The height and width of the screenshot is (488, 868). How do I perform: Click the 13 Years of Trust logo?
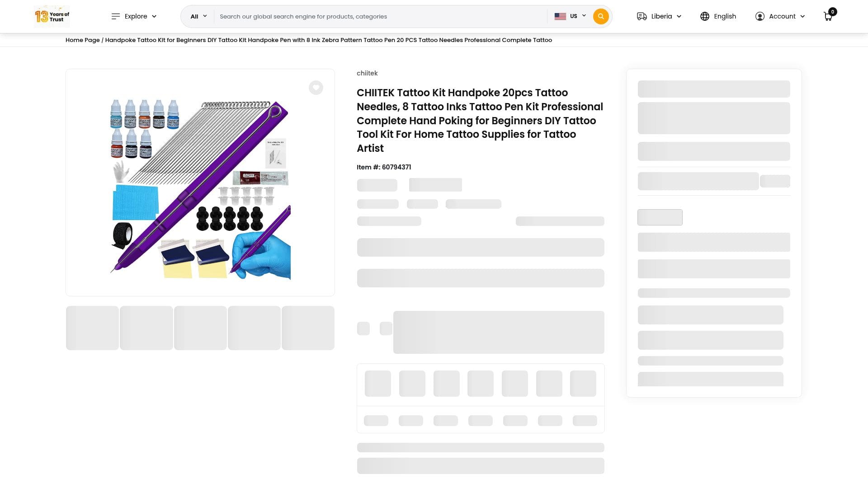click(x=52, y=16)
